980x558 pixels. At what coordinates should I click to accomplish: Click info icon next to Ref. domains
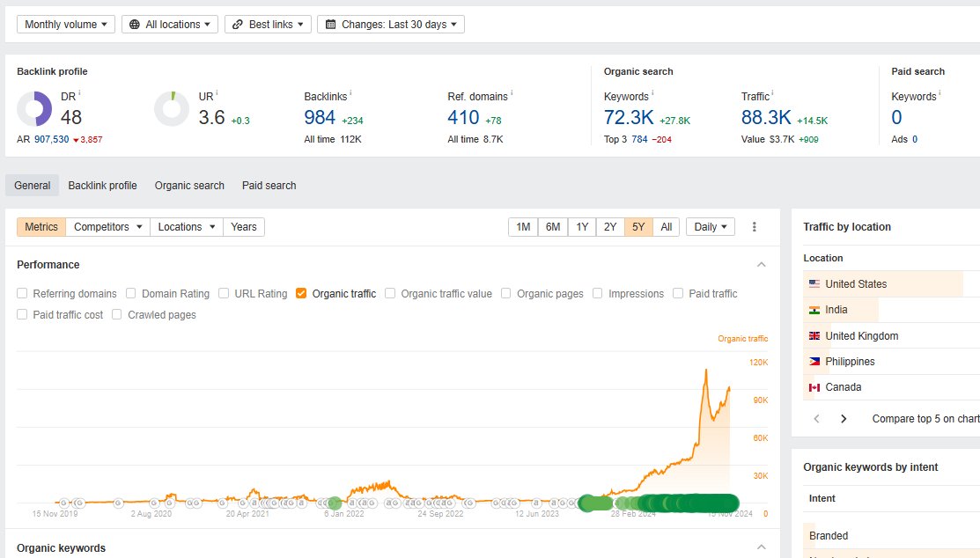click(512, 93)
